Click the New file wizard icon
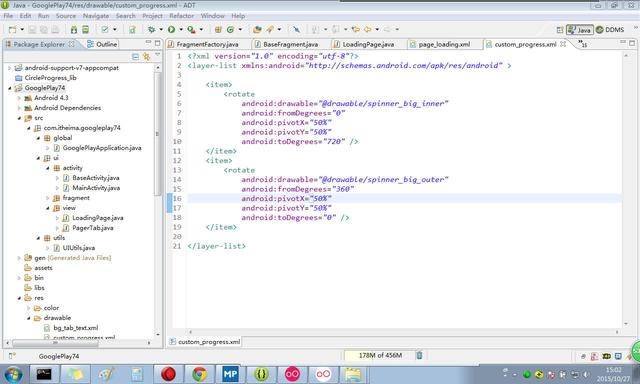 pyautogui.click(x=12, y=29)
